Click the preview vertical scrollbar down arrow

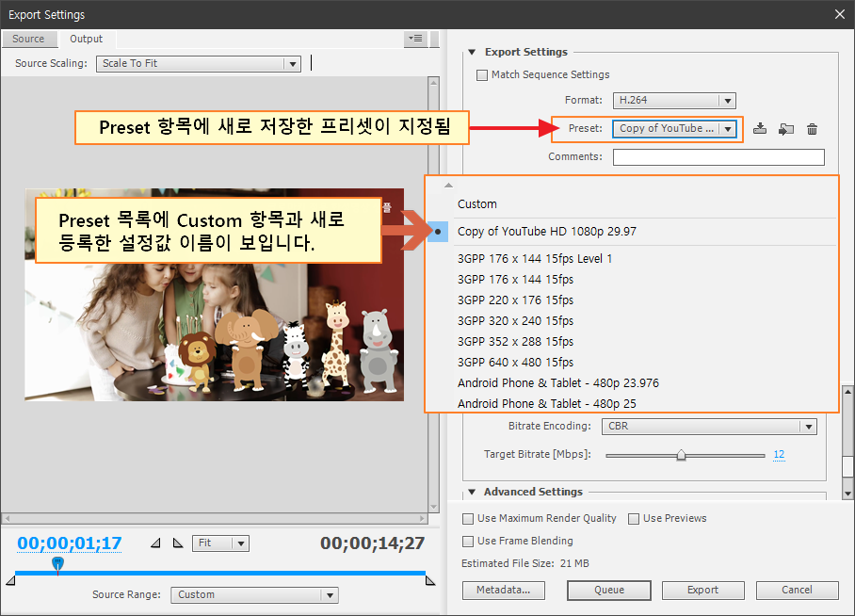pyautogui.click(x=433, y=507)
